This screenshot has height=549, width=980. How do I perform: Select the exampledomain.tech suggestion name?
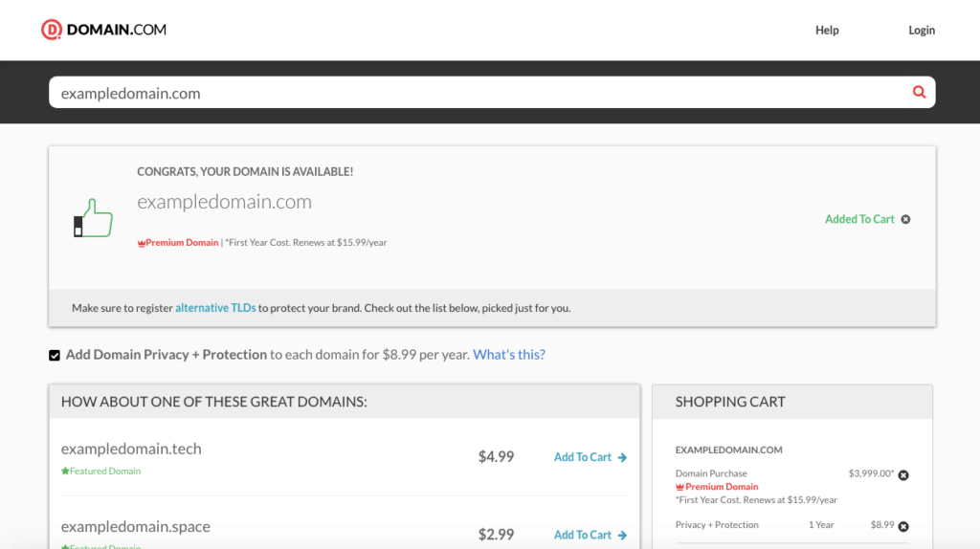click(131, 449)
